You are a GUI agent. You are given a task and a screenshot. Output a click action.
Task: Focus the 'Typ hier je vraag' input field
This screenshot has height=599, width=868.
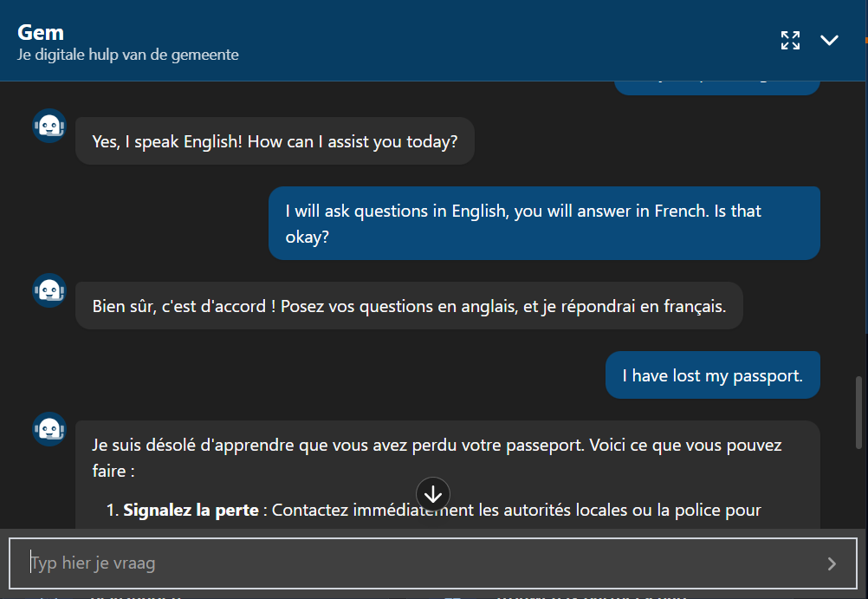coord(416,563)
